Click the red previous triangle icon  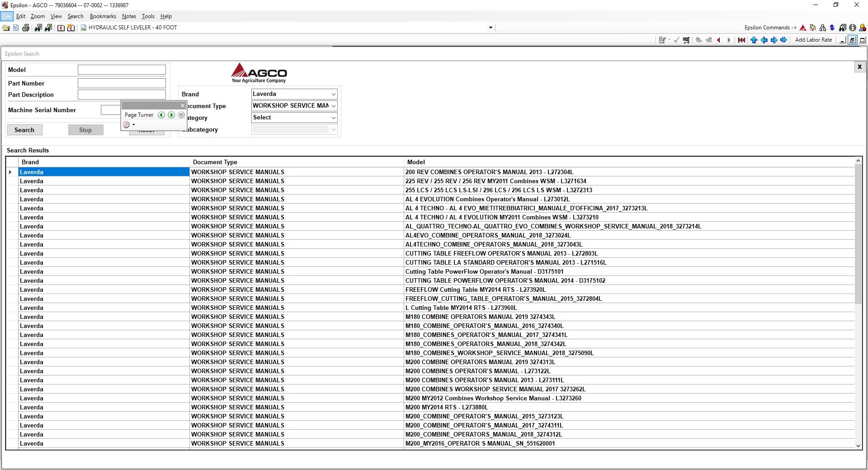point(718,40)
